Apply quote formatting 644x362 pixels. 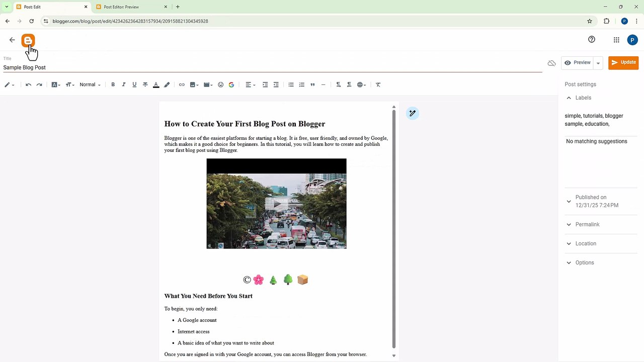click(312, 84)
